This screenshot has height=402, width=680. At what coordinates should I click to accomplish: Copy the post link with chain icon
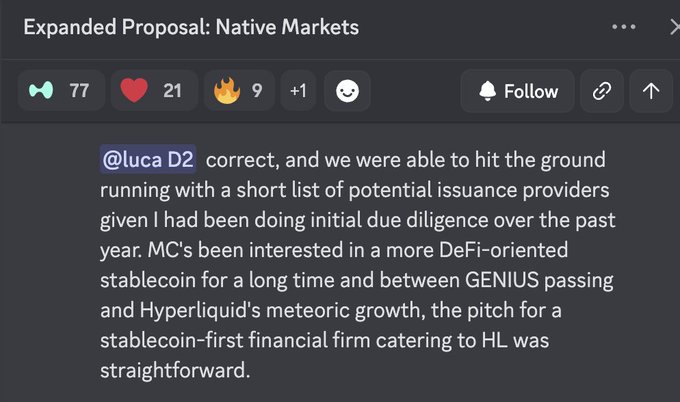point(601,91)
